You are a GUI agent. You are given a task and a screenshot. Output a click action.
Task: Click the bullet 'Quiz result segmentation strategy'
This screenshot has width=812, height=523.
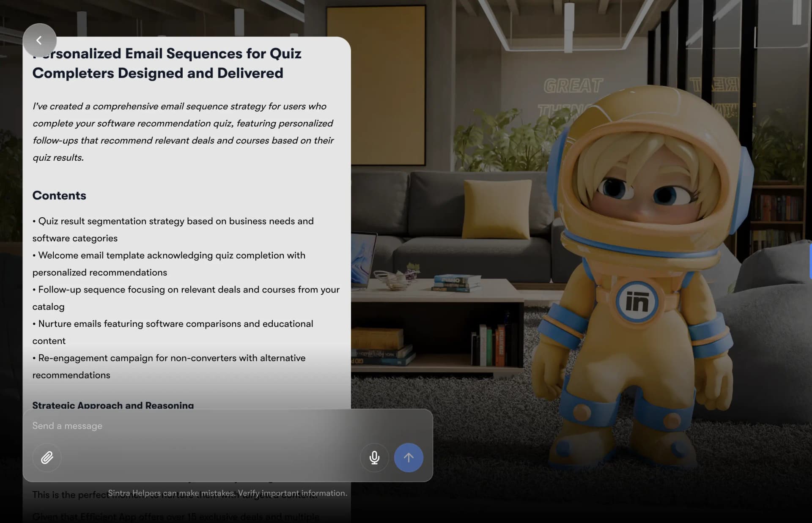173,230
